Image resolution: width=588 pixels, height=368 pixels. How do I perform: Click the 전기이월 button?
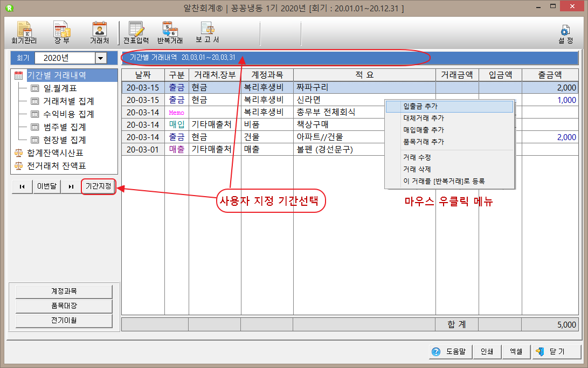pos(64,321)
